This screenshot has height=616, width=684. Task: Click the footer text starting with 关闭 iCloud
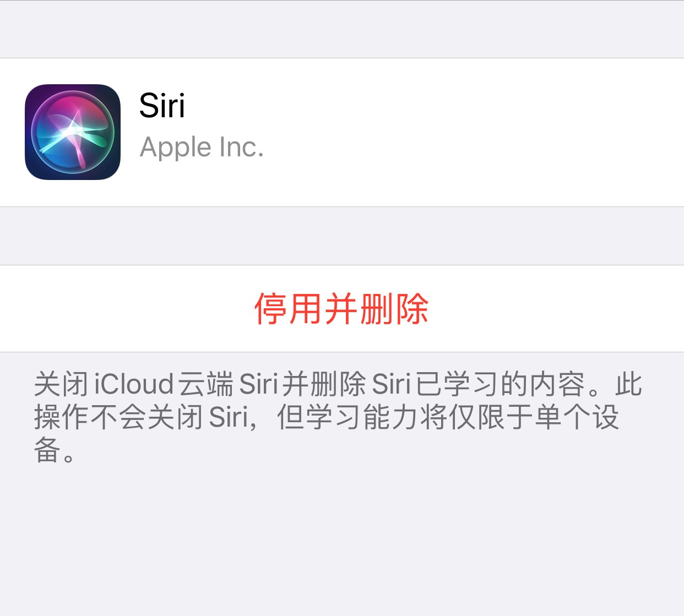click(x=337, y=417)
